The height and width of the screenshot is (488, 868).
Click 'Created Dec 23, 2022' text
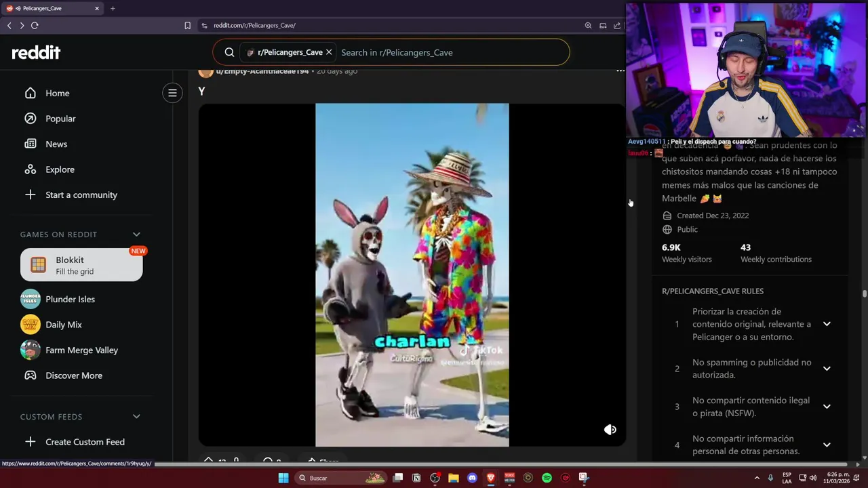tap(713, 216)
